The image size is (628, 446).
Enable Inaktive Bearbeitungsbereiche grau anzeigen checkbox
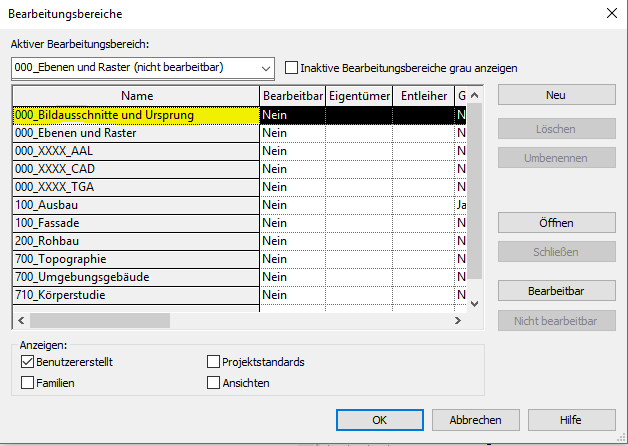292,68
